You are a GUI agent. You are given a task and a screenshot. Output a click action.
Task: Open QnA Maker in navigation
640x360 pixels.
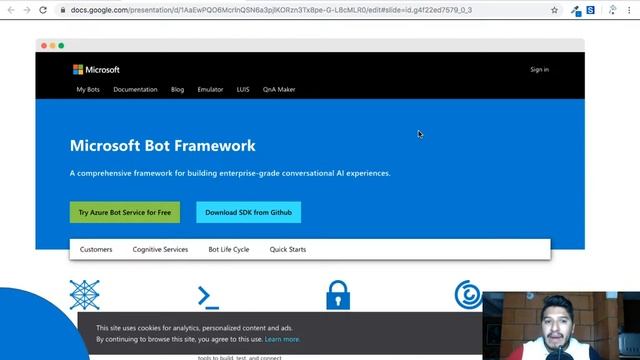pos(279,89)
